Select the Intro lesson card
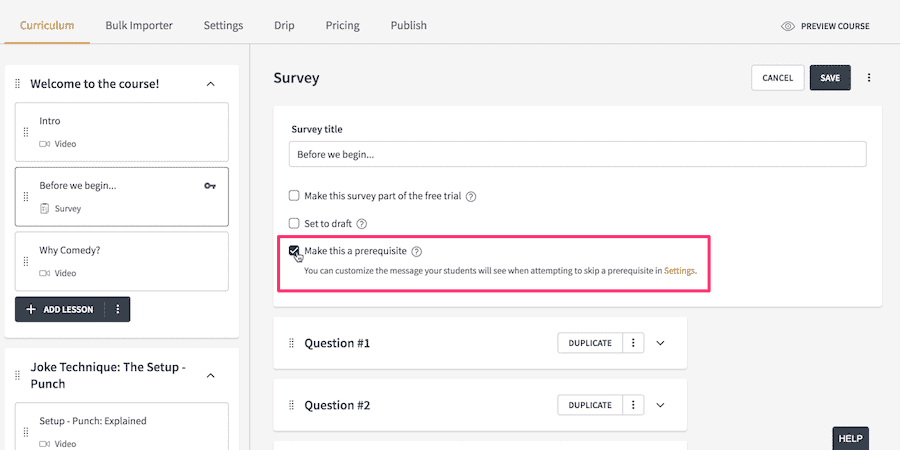Image resolution: width=900 pixels, height=450 pixels. [122, 132]
